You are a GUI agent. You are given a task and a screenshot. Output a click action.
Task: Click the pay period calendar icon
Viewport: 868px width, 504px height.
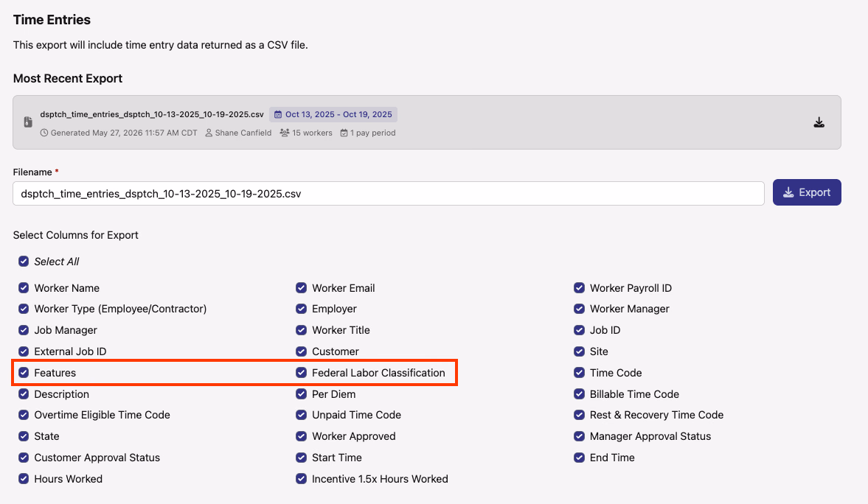pyautogui.click(x=344, y=133)
